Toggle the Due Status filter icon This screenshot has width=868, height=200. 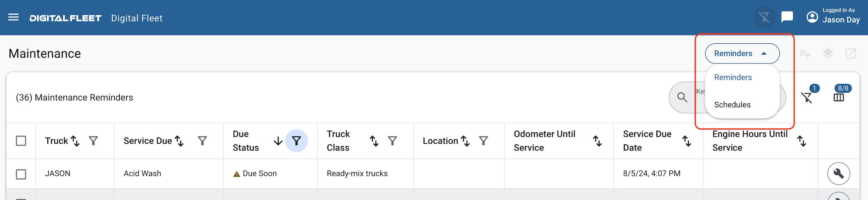296,141
